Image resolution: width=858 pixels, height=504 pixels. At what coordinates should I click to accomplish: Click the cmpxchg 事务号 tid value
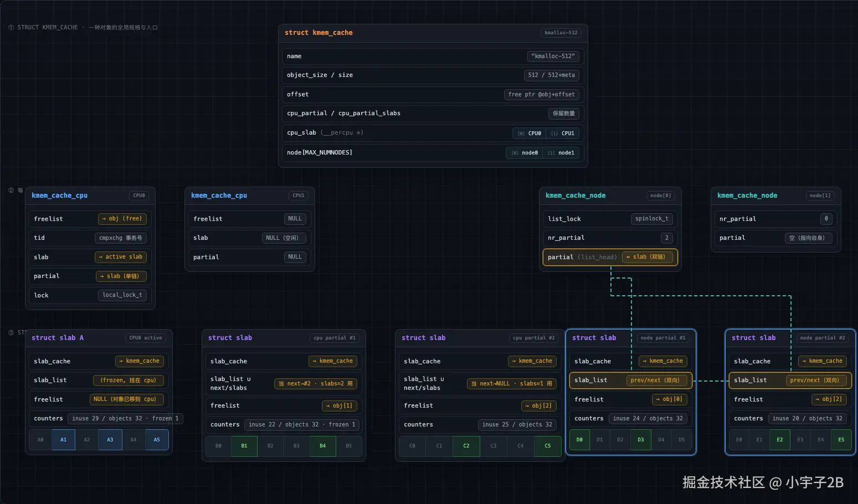[121, 238]
